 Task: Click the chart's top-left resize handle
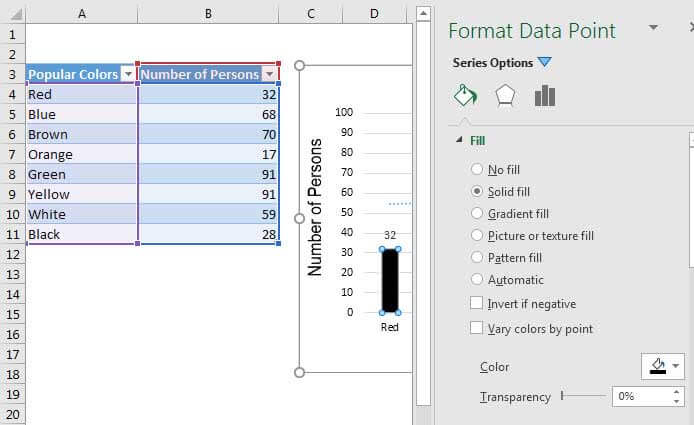[x=300, y=66]
